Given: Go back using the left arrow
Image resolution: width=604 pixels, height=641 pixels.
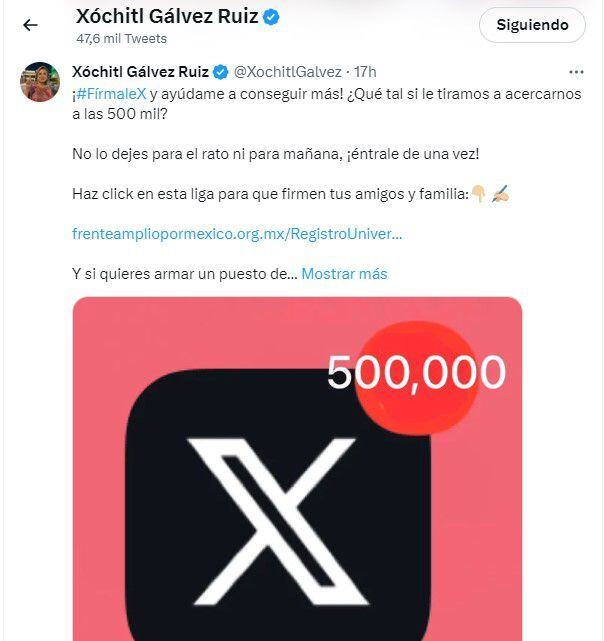Looking at the screenshot, I should 30,26.
